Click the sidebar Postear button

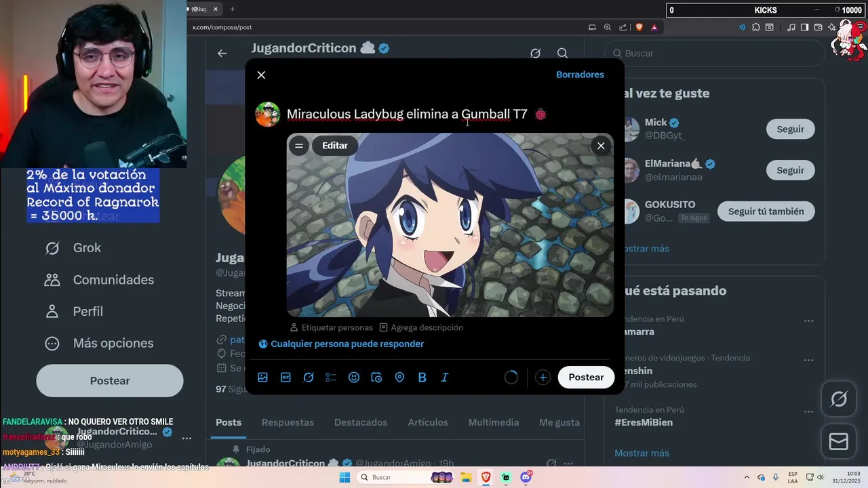[110, 381]
